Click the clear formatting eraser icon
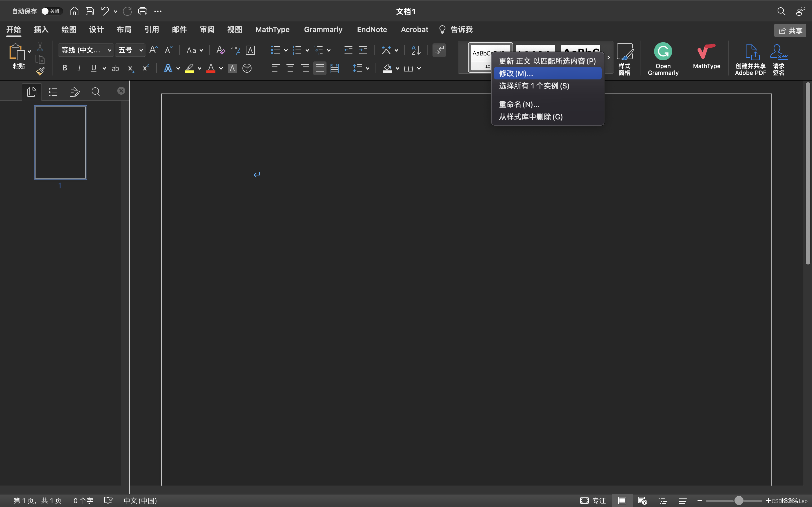The height and width of the screenshot is (507, 812). tap(220, 50)
